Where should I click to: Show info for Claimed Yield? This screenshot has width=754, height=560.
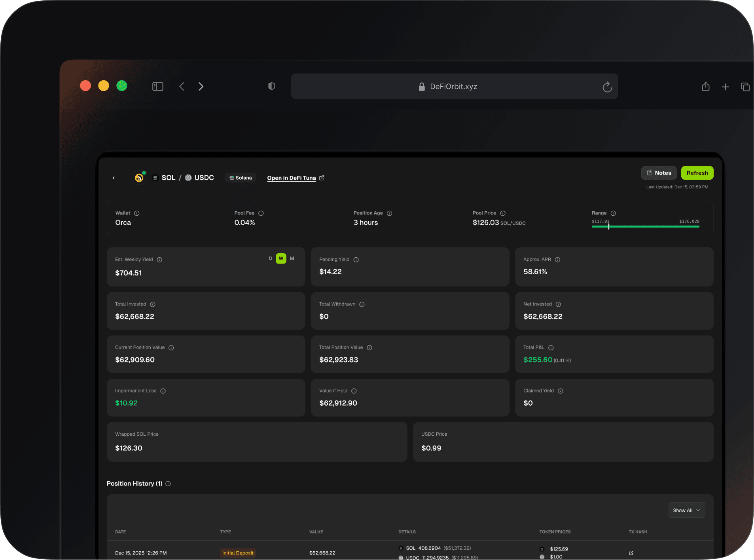561,391
